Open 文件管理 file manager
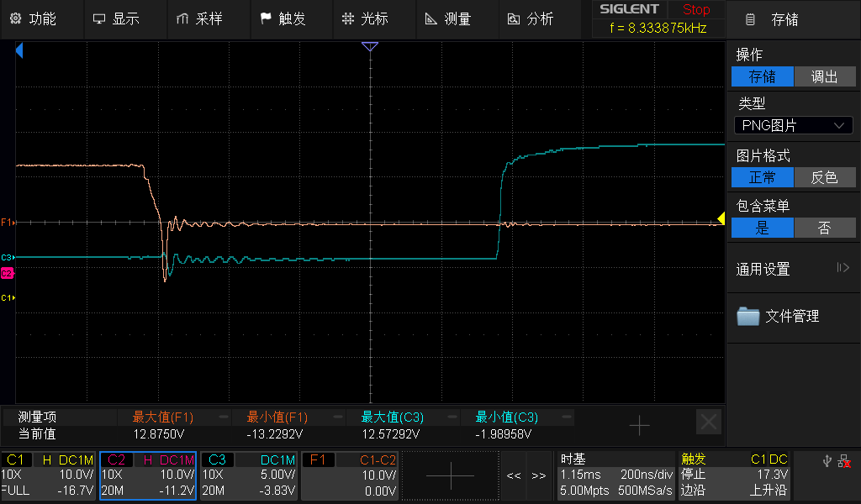The image size is (861, 504). point(793,317)
